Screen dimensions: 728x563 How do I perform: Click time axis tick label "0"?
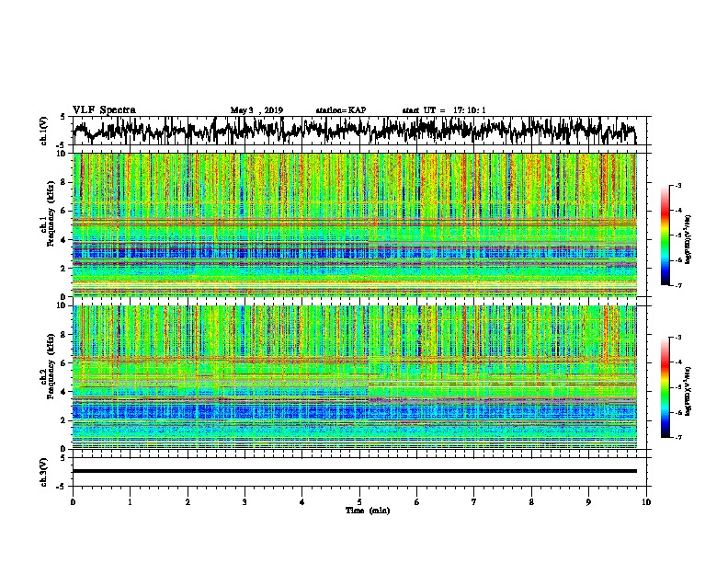tap(73, 502)
